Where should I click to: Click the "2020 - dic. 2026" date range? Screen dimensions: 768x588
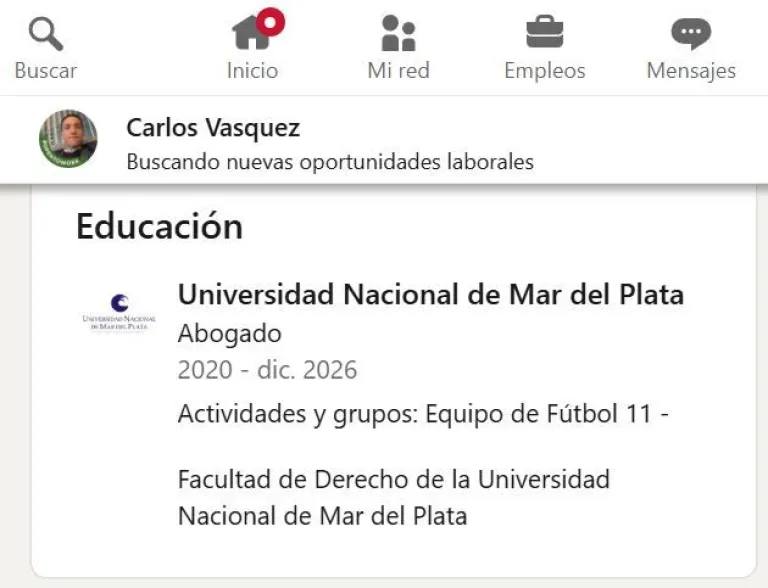[267, 370]
